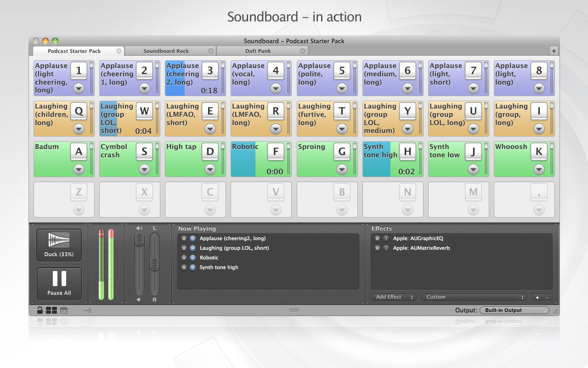Viewport: 588px width, 368px height.
Task: Select the empty Z sound slot
Action: [x=64, y=200]
